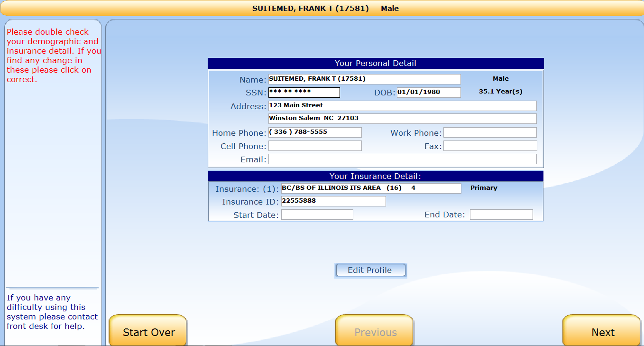Focus the insurance End Date field
Viewport: 644px width, 346px height.
pos(501,215)
